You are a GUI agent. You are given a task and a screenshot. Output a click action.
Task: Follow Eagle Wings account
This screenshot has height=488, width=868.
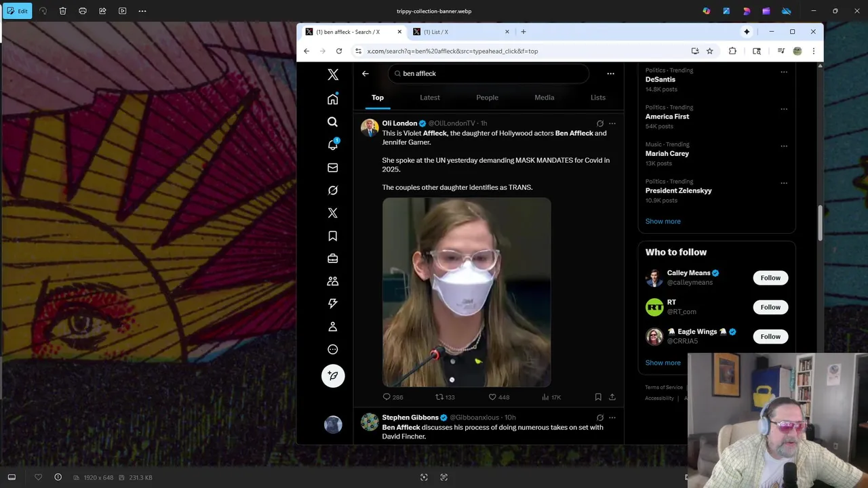coord(770,336)
